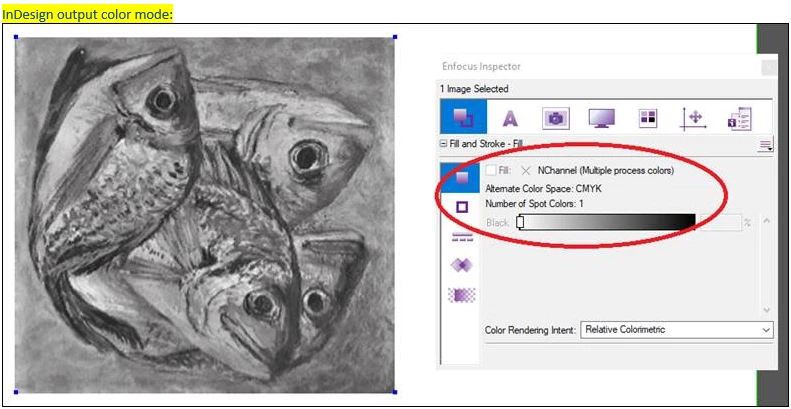Collapse the Fill and Stroke - Fill section
The image size is (791, 409).
443,144
